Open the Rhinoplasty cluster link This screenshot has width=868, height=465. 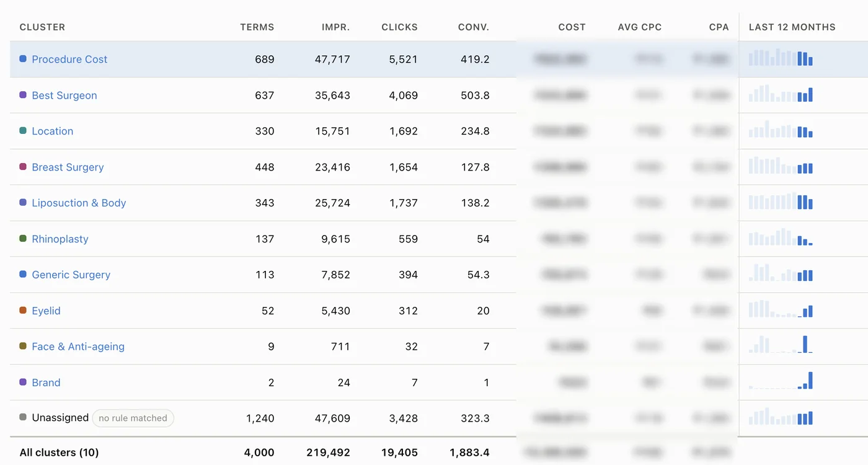click(60, 239)
